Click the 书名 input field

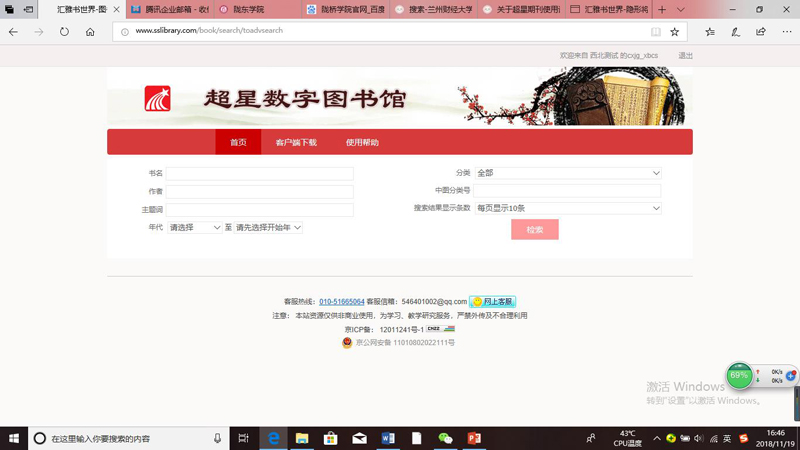[260, 173]
